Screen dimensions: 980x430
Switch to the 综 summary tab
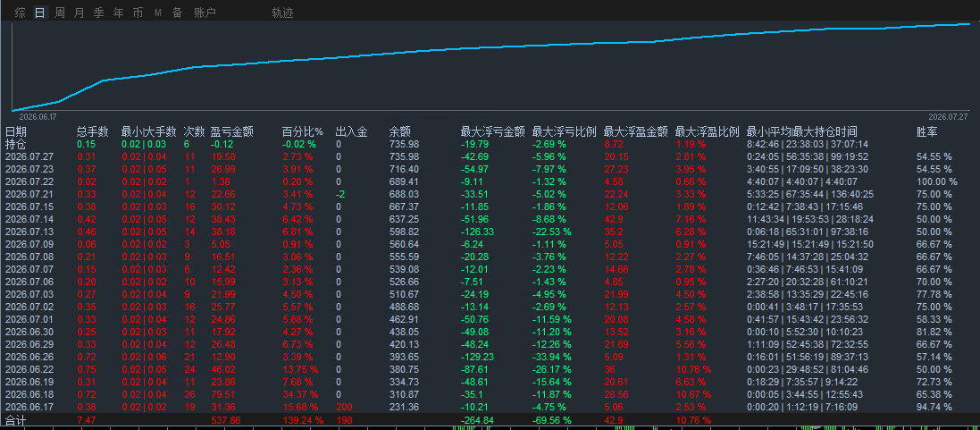(x=20, y=13)
